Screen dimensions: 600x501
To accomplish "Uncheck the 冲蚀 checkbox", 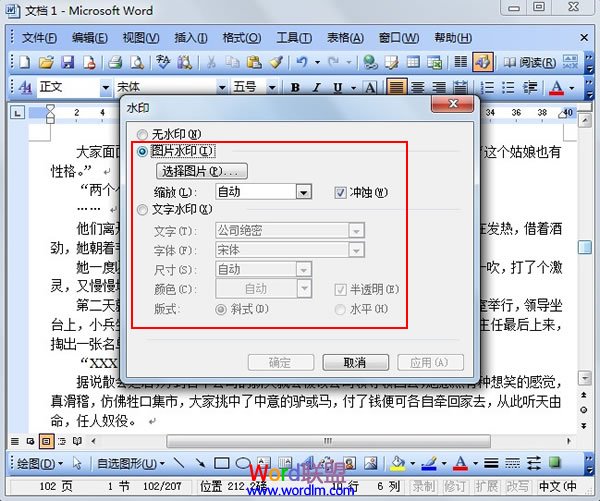I will click(341, 191).
